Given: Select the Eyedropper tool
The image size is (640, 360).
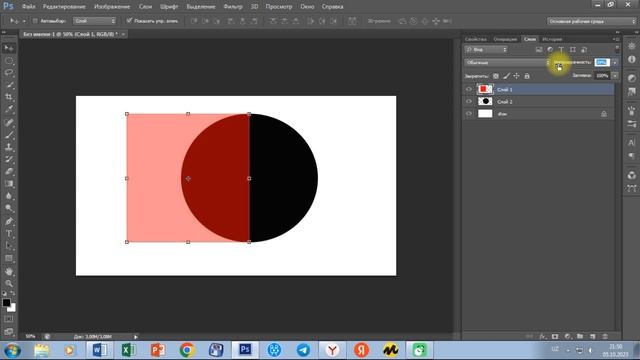Looking at the screenshot, I should [9, 109].
